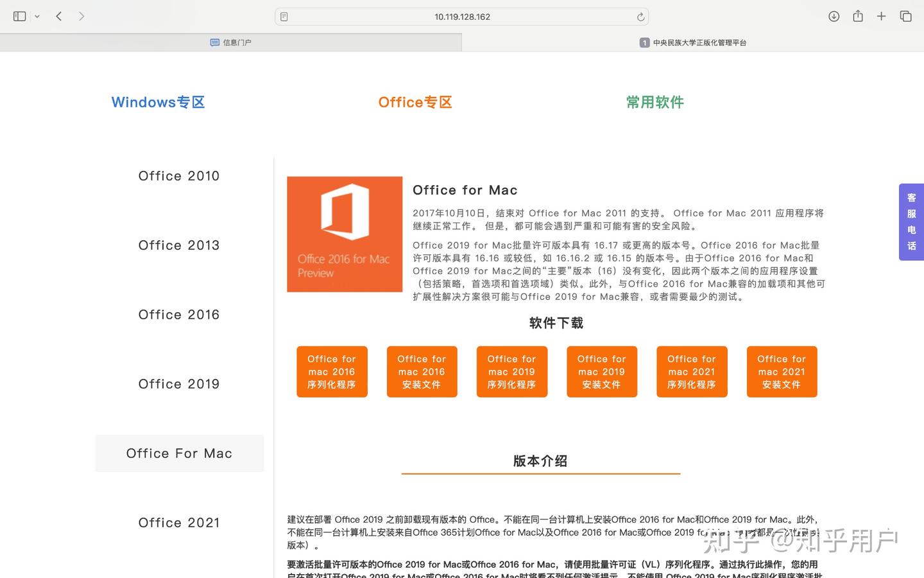Open the Office 2019 category
Screen dimensions: 924x578
(179, 383)
